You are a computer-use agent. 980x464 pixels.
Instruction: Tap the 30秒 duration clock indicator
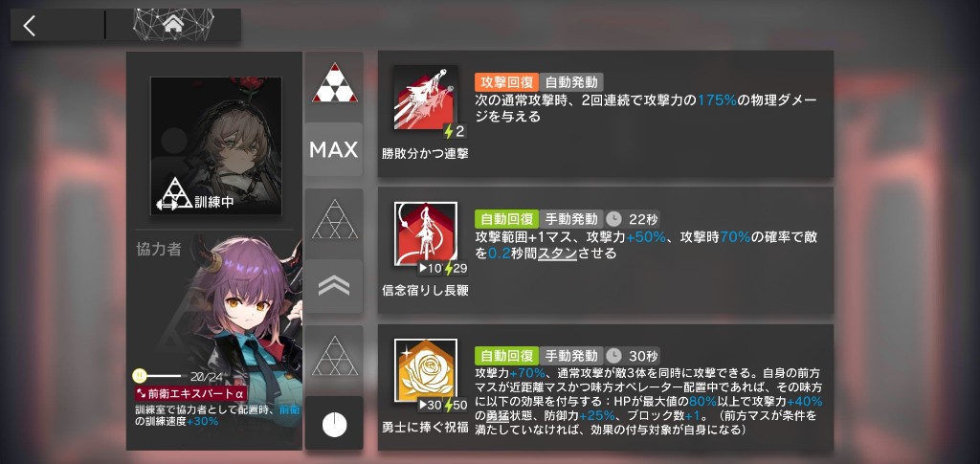tap(634, 356)
